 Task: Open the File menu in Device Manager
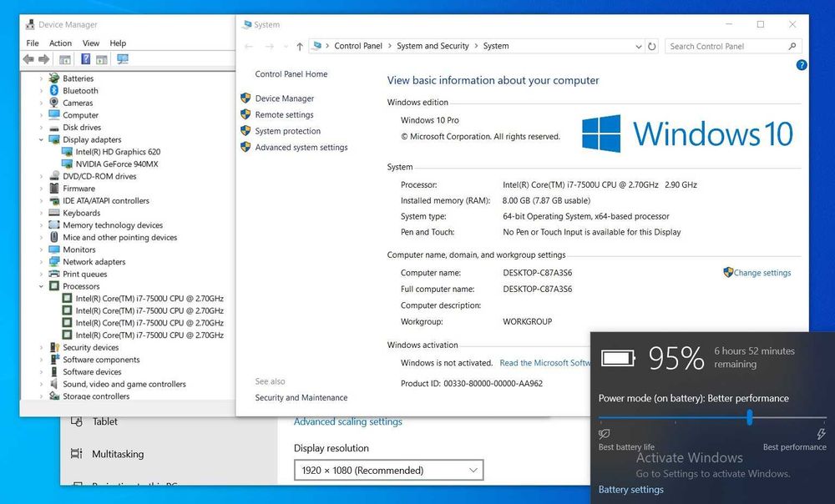click(x=33, y=43)
